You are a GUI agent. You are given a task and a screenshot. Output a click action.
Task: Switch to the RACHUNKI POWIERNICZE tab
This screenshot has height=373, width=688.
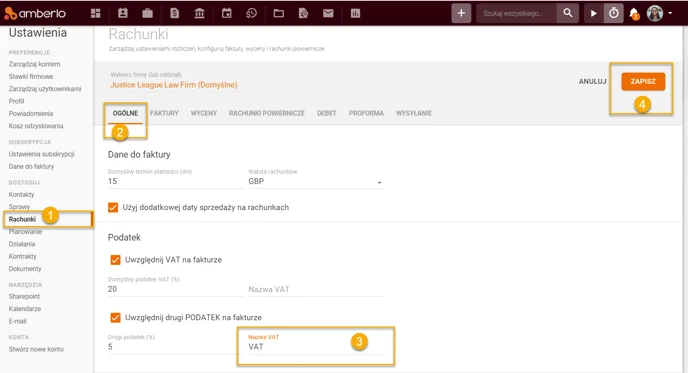pyautogui.click(x=267, y=113)
